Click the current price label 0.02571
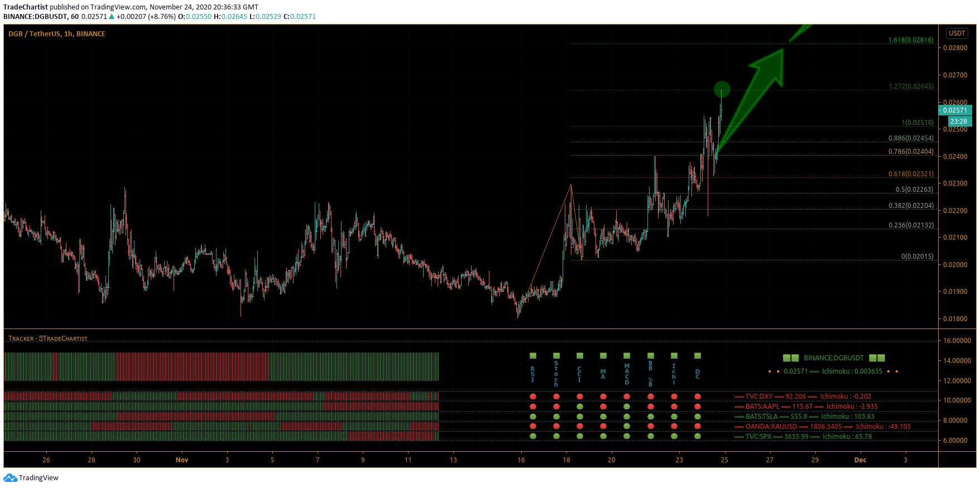The height and width of the screenshot is (488, 980). click(955, 110)
